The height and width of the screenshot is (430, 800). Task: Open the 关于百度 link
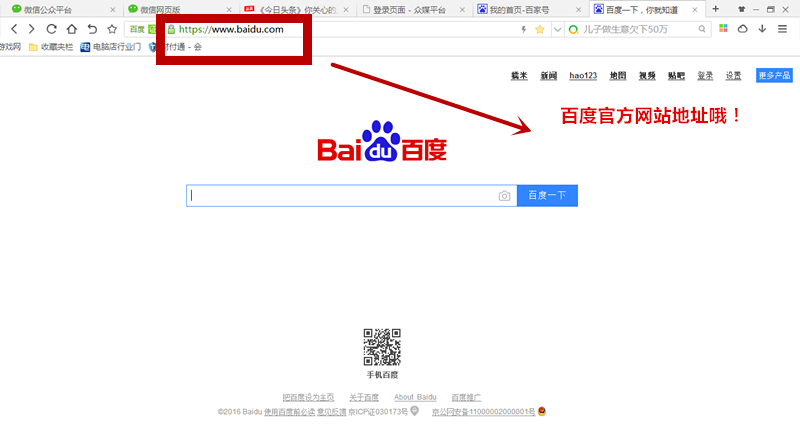(x=364, y=397)
